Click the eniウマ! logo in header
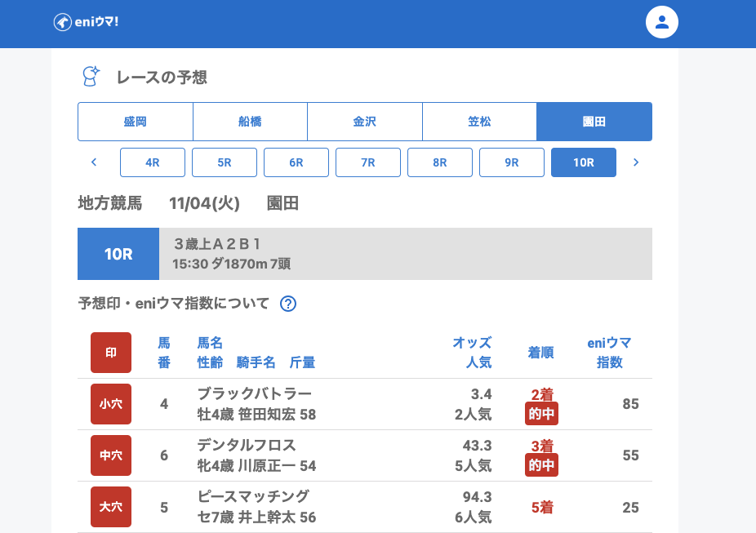 87,22
